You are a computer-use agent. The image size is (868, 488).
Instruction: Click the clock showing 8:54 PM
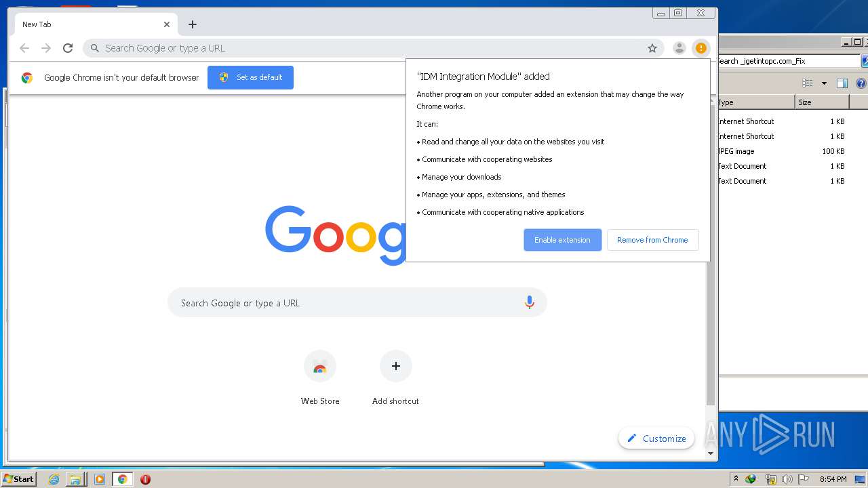click(833, 479)
